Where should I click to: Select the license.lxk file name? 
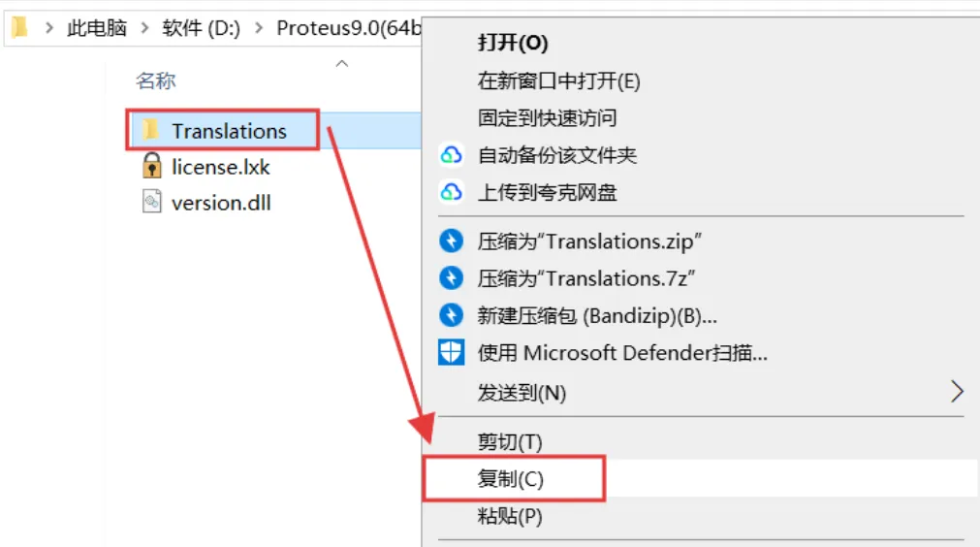click(x=220, y=167)
